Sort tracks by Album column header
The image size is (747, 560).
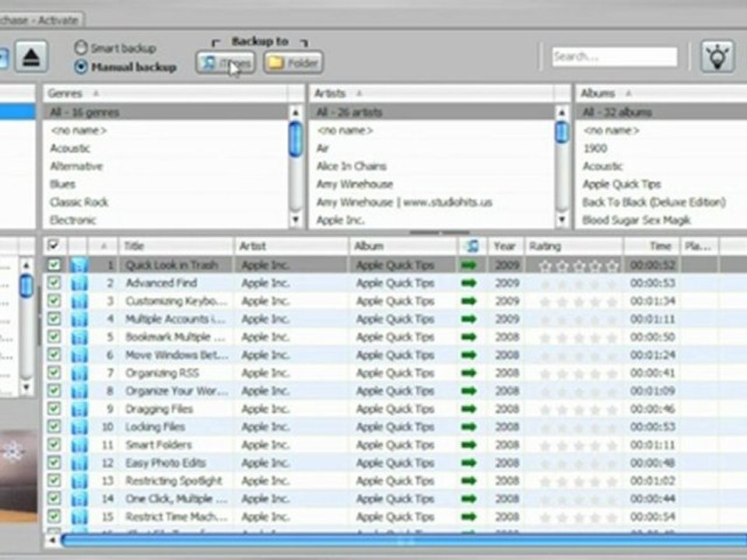tap(403, 247)
